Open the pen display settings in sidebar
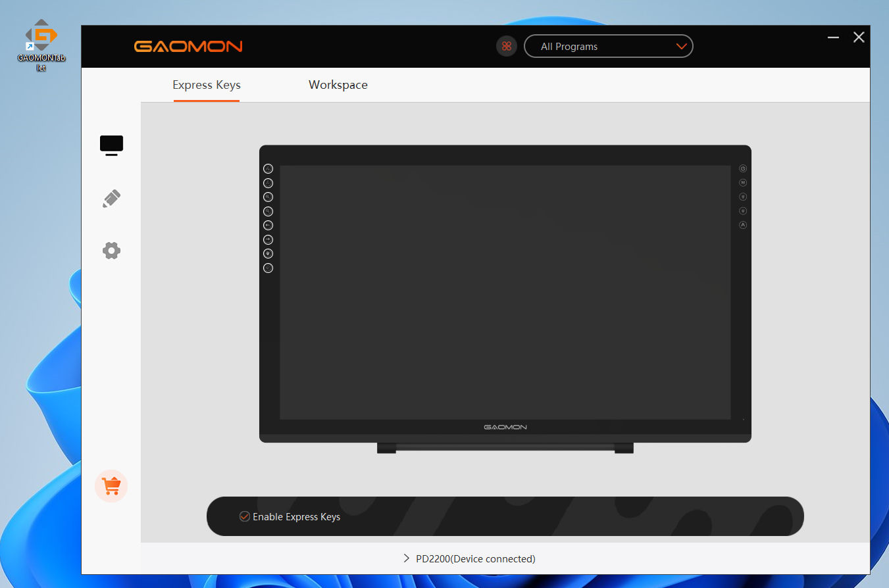 click(x=111, y=145)
